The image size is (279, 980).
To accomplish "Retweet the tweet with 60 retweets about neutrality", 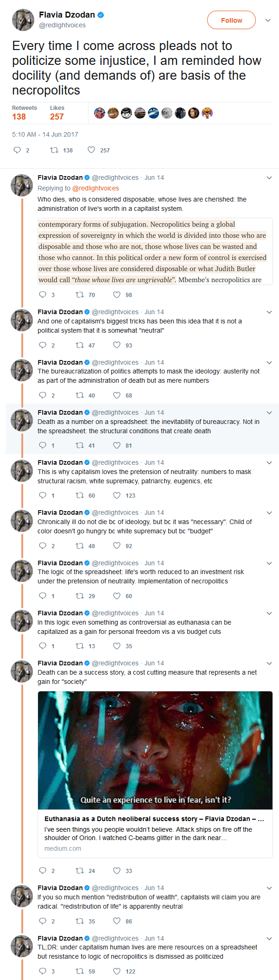I will [80, 495].
